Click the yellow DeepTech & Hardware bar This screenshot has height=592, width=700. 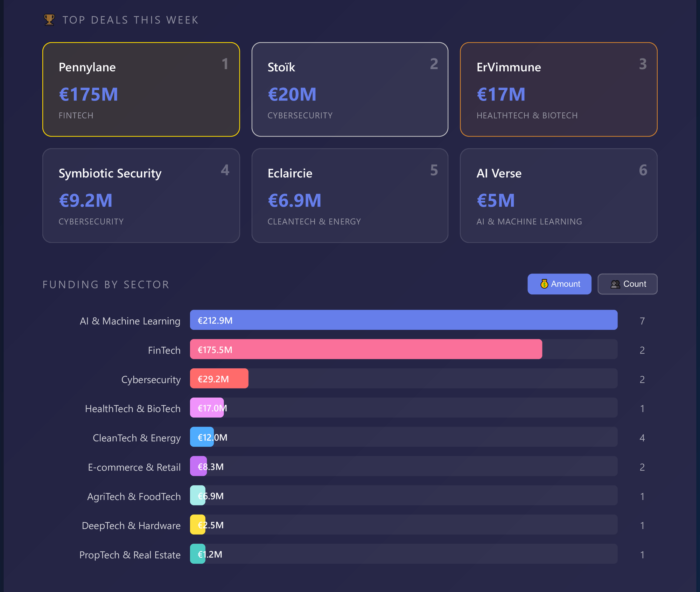[x=197, y=525]
